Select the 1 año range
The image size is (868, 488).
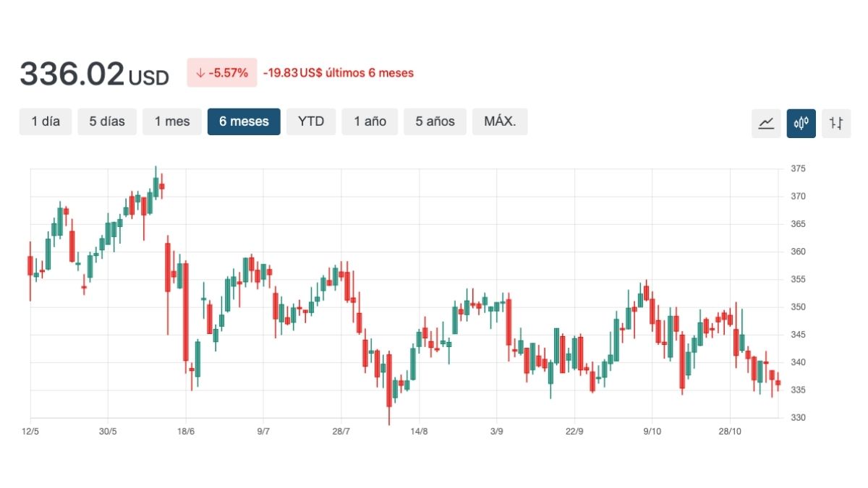(370, 121)
